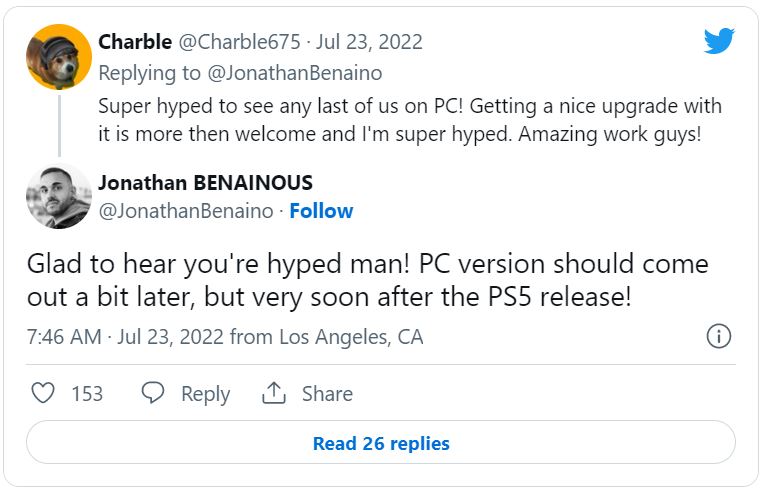Open Jonathan Benainous profile photo
The height and width of the screenshot is (490, 761).
pyautogui.click(x=59, y=196)
